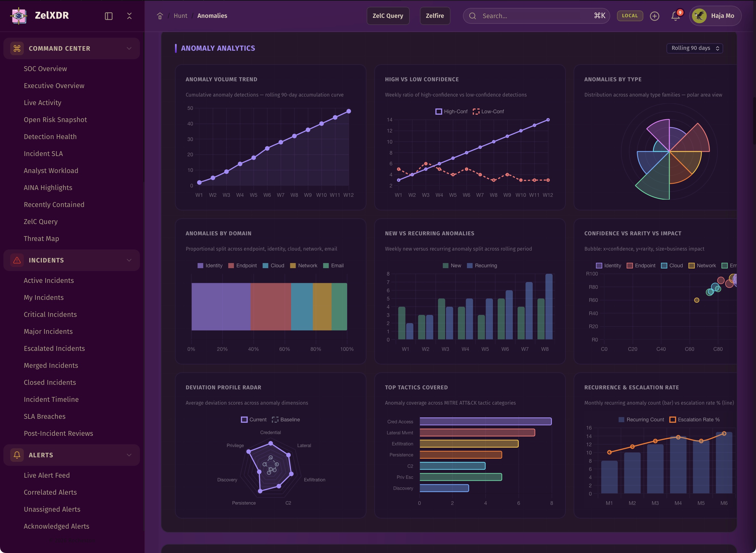This screenshot has width=756, height=553.
Task: Collapse the Alerts section chevron
Action: pyautogui.click(x=129, y=455)
